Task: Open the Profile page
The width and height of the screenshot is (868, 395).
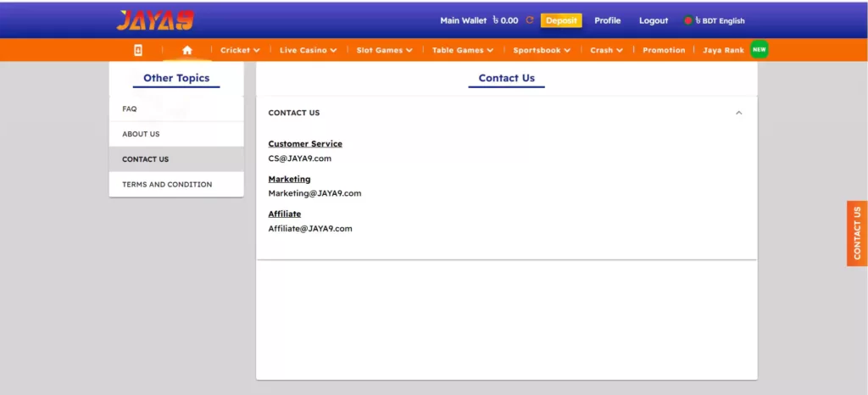Action: pos(607,20)
